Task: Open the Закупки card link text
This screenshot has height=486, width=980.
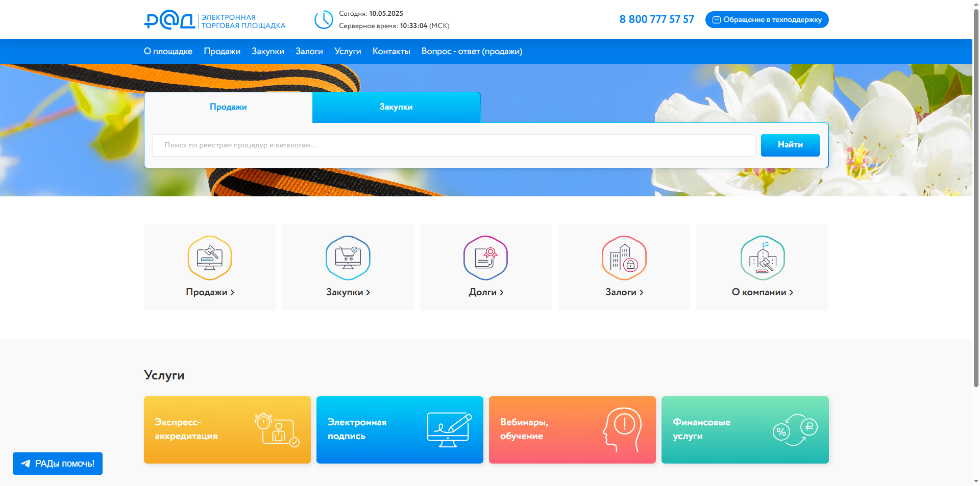Action: pyautogui.click(x=345, y=292)
